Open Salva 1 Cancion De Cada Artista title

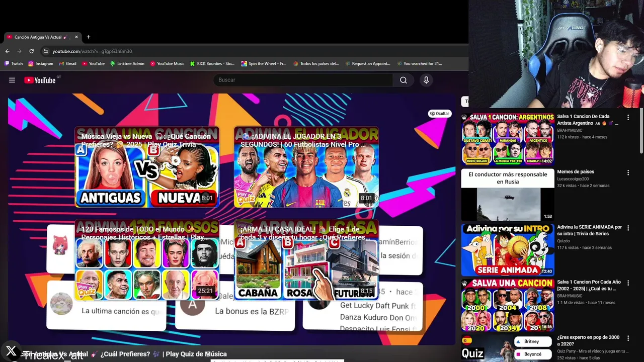(x=588, y=120)
